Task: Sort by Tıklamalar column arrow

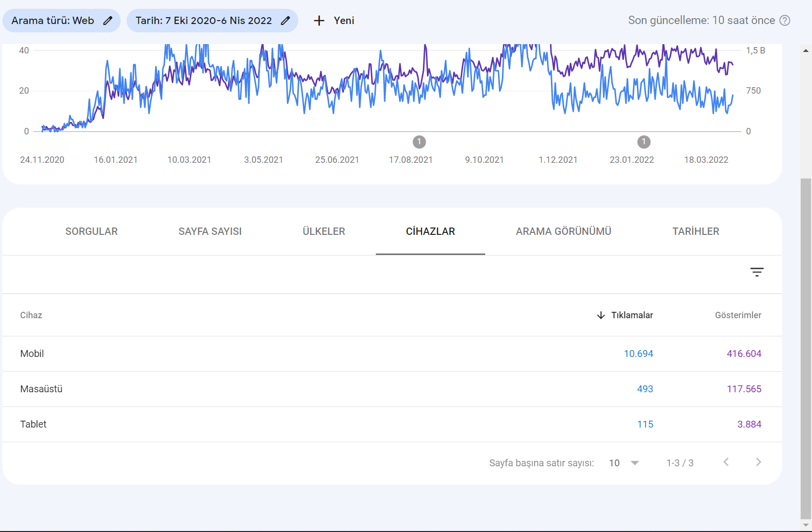Action: [601, 315]
